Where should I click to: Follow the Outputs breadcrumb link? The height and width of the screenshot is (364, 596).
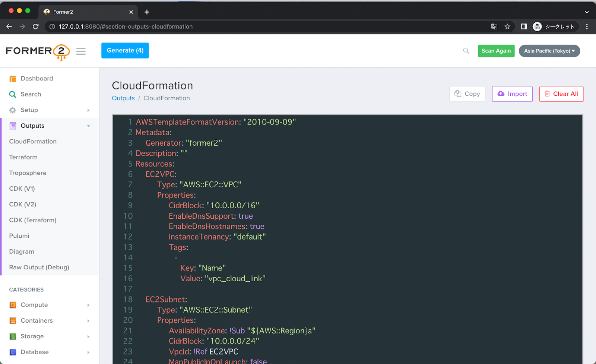tap(123, 98)
